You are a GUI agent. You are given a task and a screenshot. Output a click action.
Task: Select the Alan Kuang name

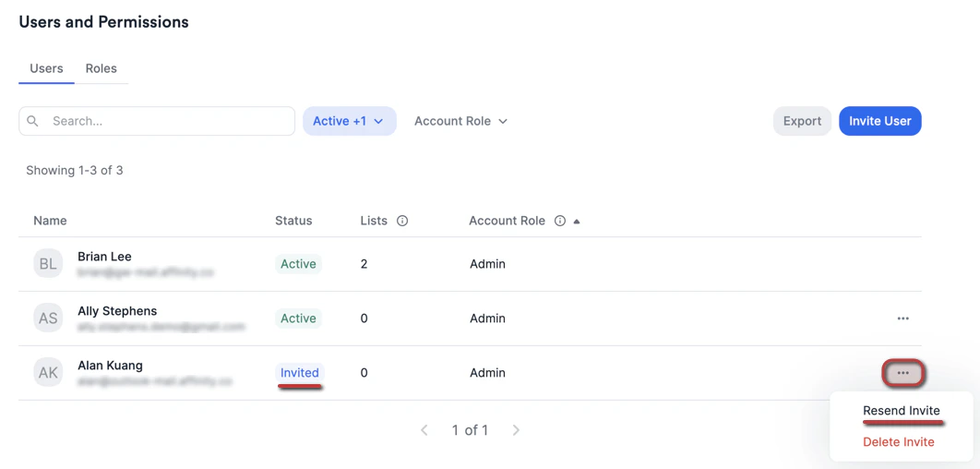(x=109, y=366)
